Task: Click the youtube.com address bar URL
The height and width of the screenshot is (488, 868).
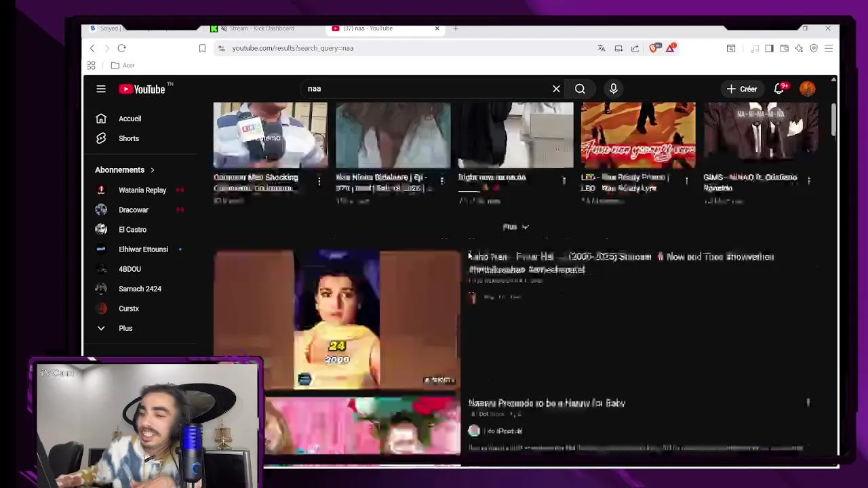Action: (x=292, y=48)
